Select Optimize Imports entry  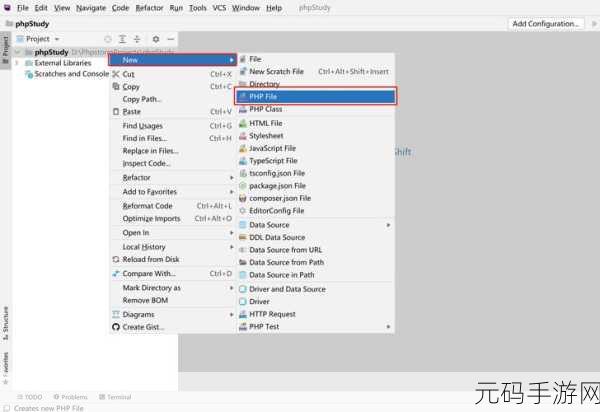tap(173, 219)
